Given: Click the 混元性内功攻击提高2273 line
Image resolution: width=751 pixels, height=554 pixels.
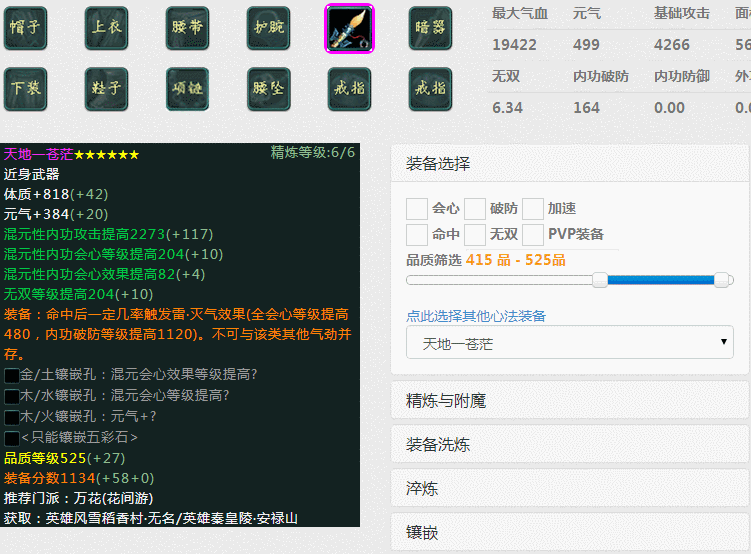Looking at the screenshot, I should click(108, 234).
